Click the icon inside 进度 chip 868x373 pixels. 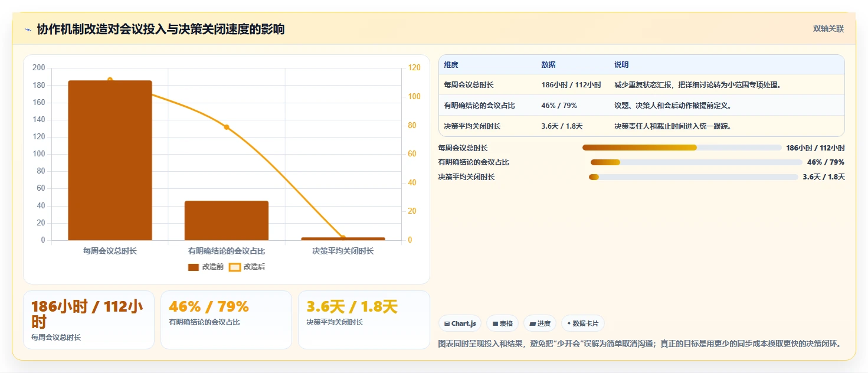(532, 324)
